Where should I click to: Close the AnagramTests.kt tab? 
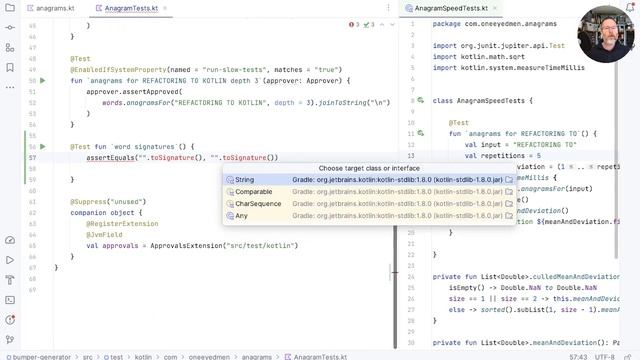pyautogui.click(x=165, y=8)
